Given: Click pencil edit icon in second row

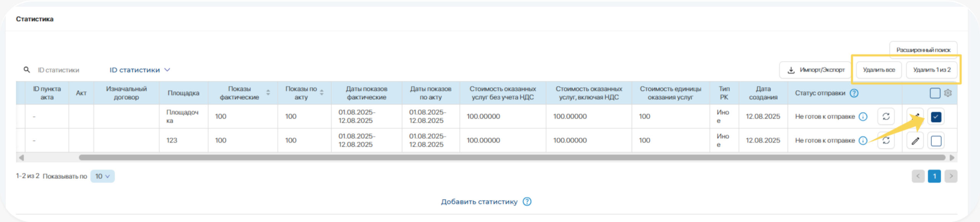Looking at the screenshot, I should [915, 141].
